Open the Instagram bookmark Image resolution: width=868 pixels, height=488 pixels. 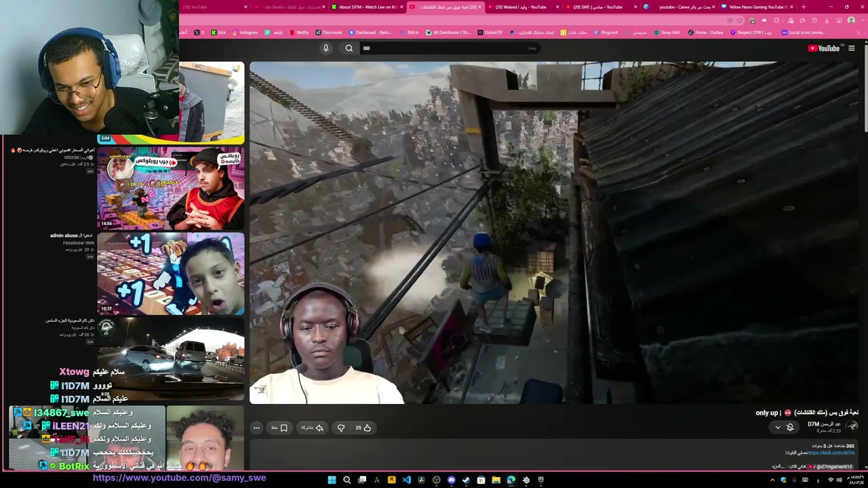point(245,33)
